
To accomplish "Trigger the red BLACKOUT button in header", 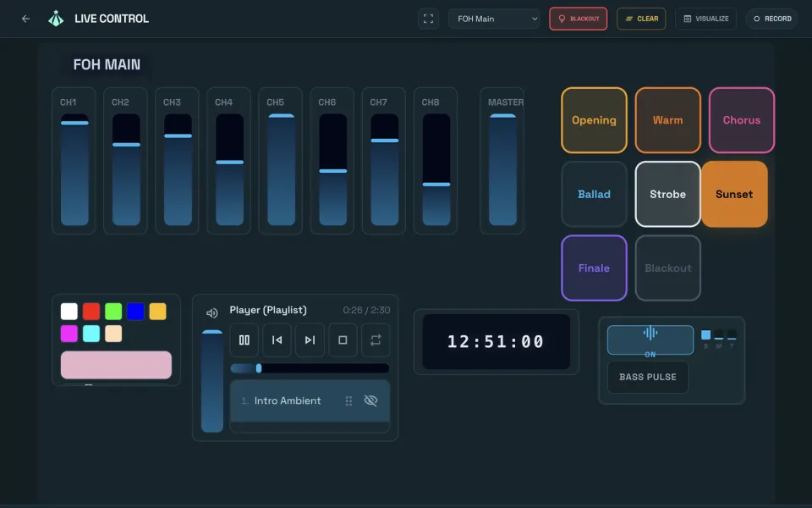I will (x=578, y=19).
